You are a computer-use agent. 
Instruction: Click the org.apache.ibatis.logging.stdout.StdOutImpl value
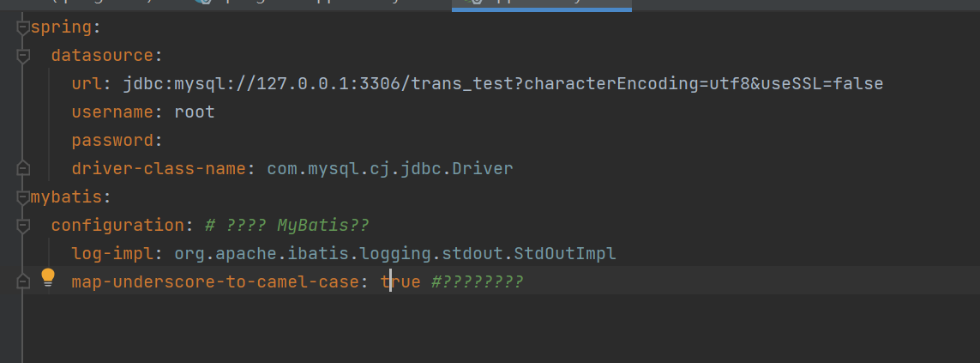pos(395,253)
